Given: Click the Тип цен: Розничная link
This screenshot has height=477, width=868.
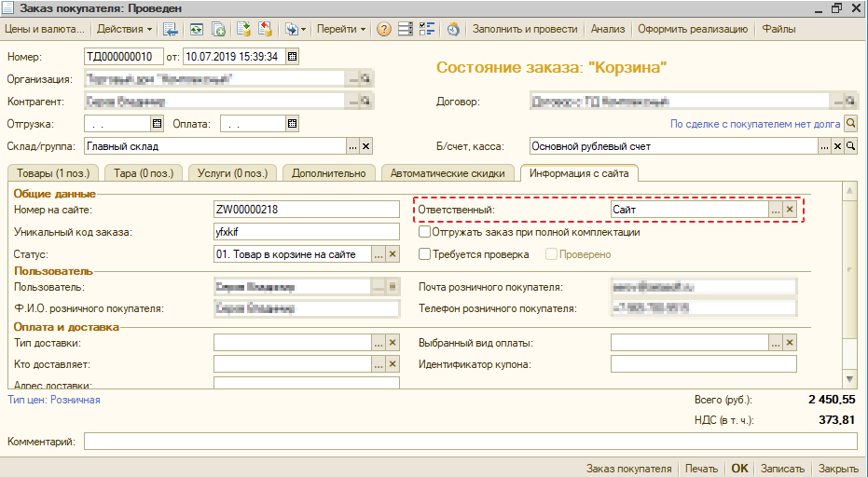Looking at the screenshot, I should point(54,399).
